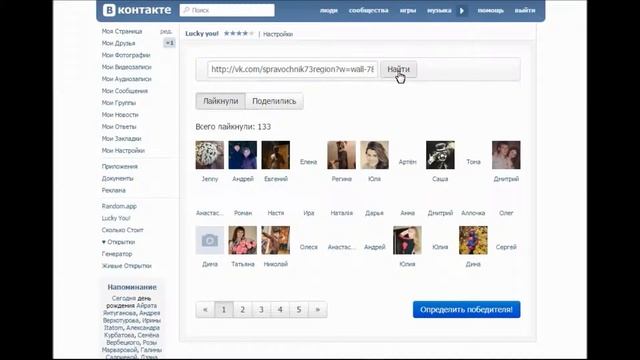
Task: Focus the top search field
Action: [x=227, y=10]
